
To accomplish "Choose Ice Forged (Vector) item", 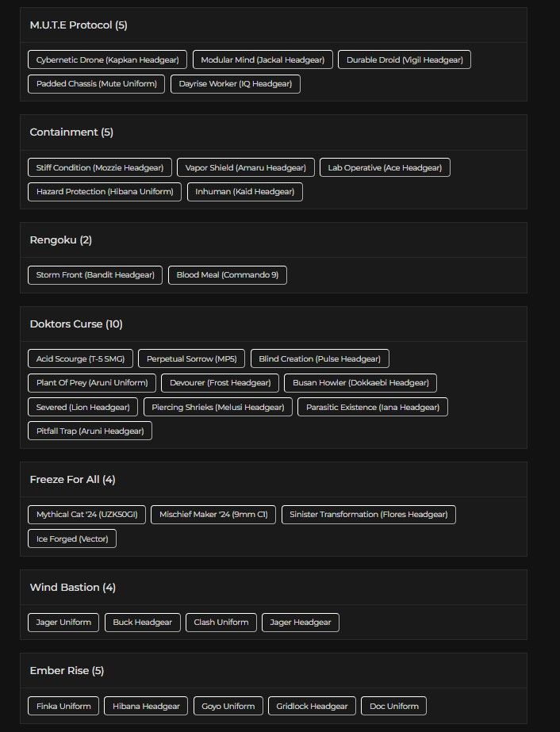I will (x=72, y=538).
